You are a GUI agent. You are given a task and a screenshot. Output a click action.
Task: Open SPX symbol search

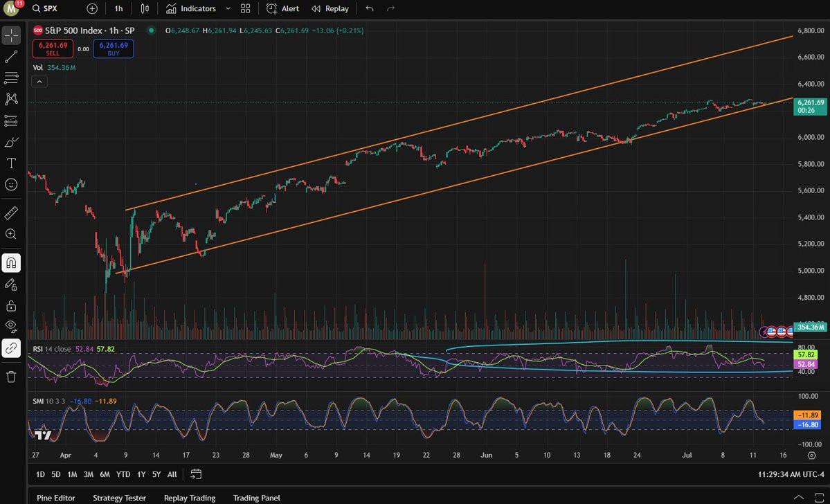(45, 8)
